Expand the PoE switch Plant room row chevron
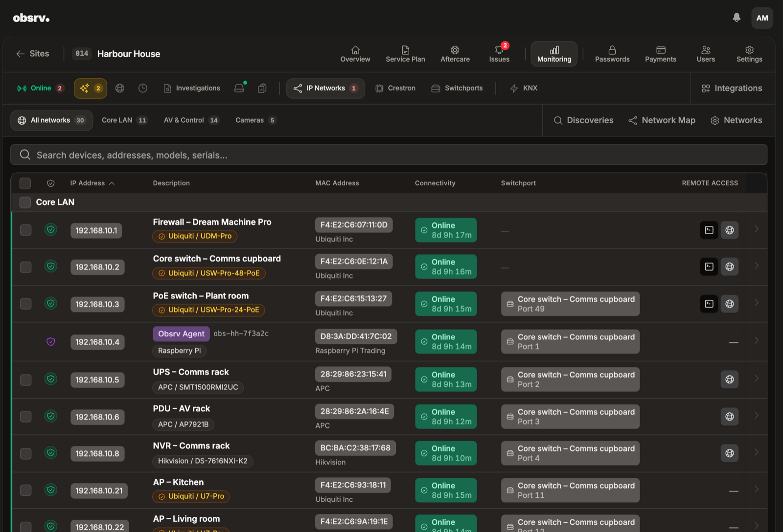The image size is (783, 532). 756,303
